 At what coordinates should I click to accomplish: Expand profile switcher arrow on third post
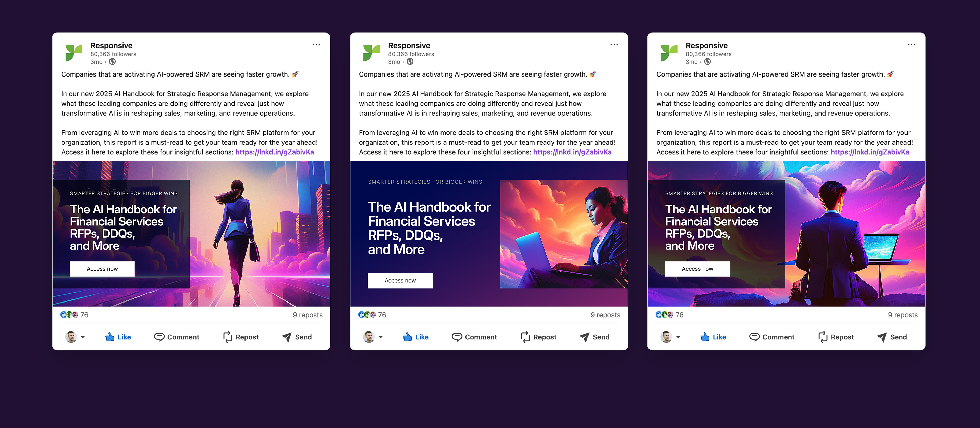point(678,337)
